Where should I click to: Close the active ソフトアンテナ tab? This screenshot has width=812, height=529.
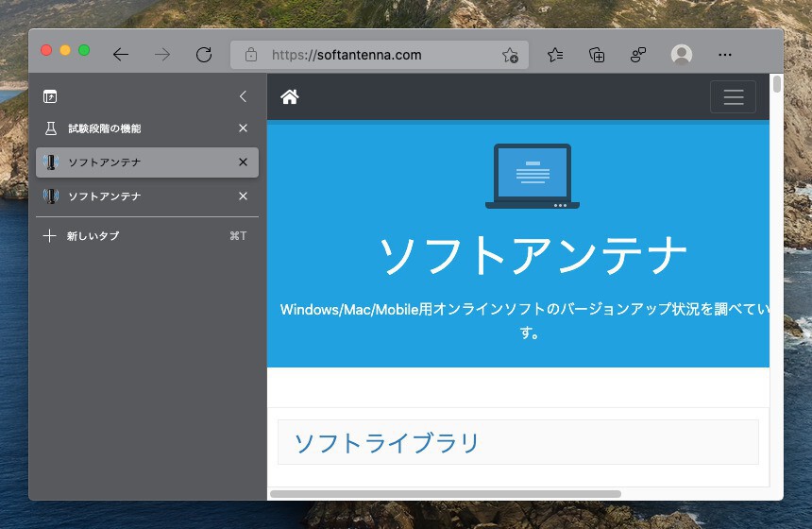[243, 162]
